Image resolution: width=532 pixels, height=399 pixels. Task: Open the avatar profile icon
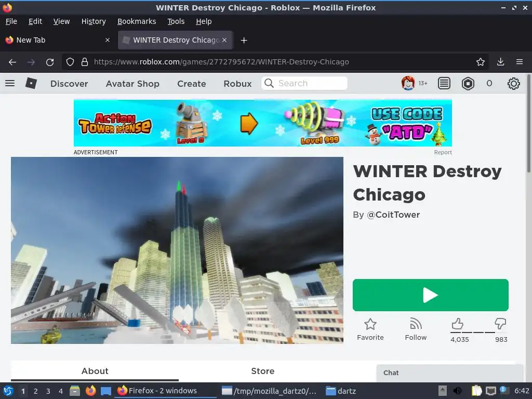tap(408, 83)
